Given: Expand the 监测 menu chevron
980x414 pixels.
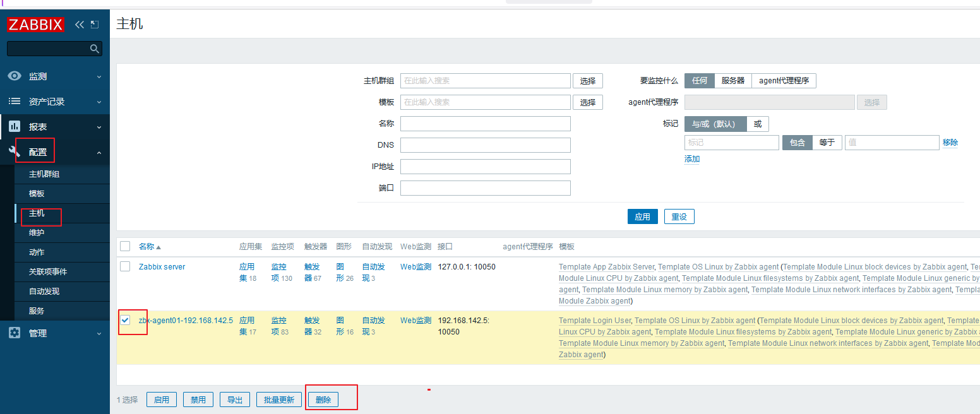Looking at the screenshot, I should (x=99, y=76).
